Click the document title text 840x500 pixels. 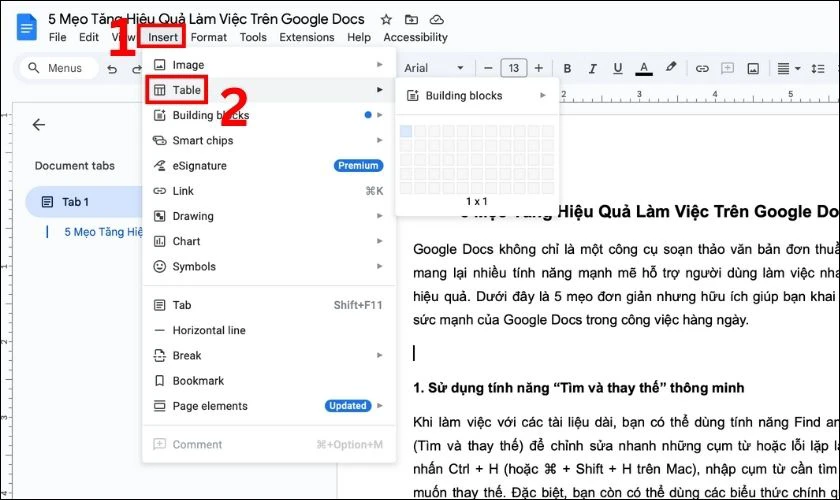(x=206, y=19)
